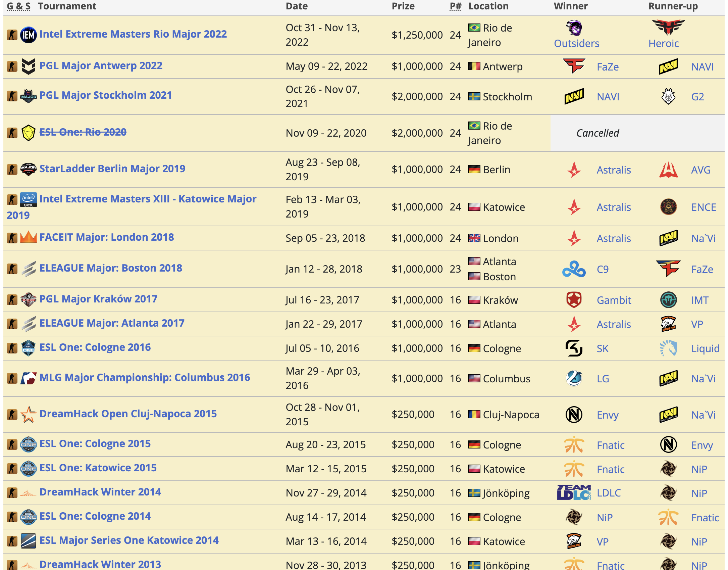Viewport: 728px width, 570px height.
Task: Click the Tournament column header
Action: click(67, 6)
